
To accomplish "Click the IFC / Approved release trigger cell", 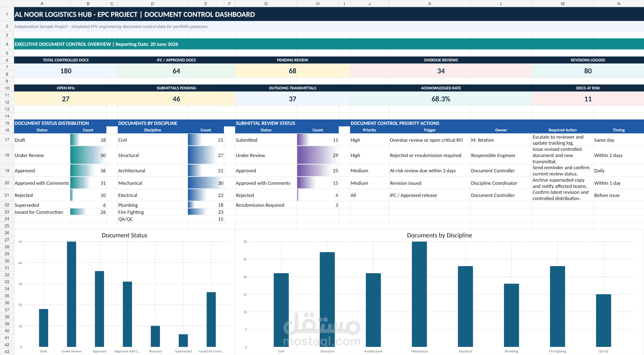I will [430, 195].
